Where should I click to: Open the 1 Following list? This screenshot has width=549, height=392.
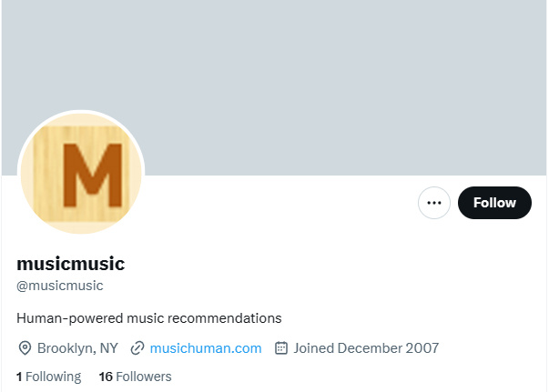tap(49, 377)
